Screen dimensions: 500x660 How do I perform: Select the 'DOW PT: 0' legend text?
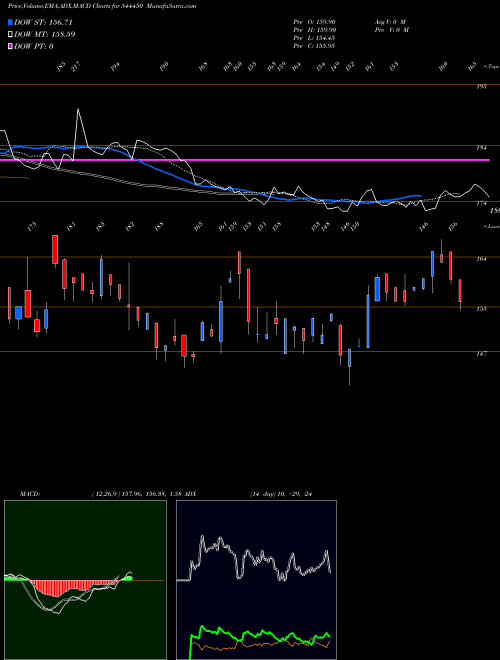click(33, 46)
